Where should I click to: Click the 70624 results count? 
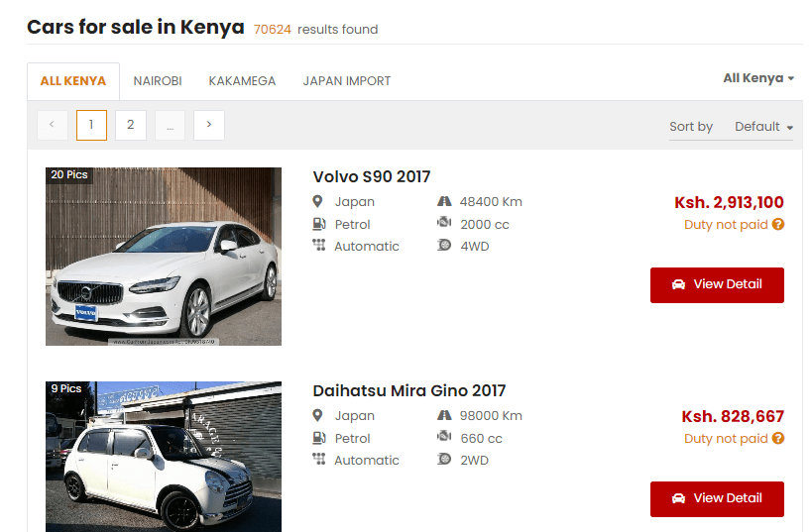[273, 30]
